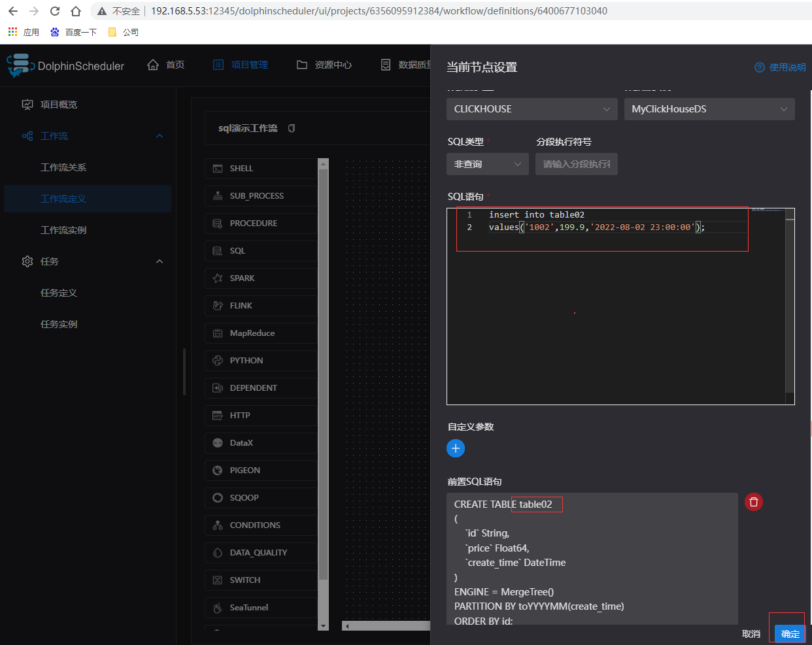Pick the DataX task icon

point(218,443)
